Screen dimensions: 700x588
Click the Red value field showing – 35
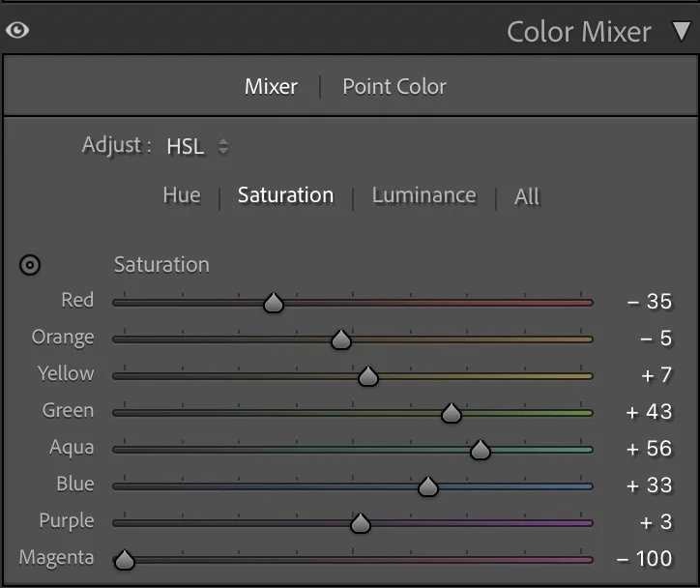[650, 302]
